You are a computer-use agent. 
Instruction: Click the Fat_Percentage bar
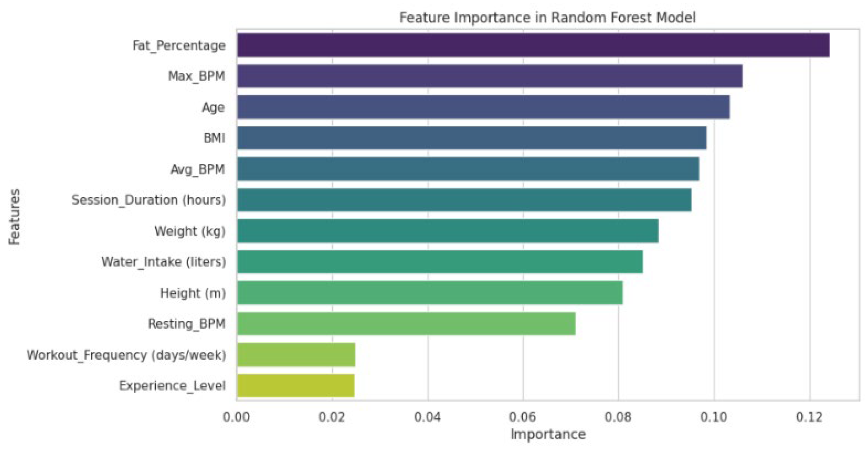tap(533, 45)
